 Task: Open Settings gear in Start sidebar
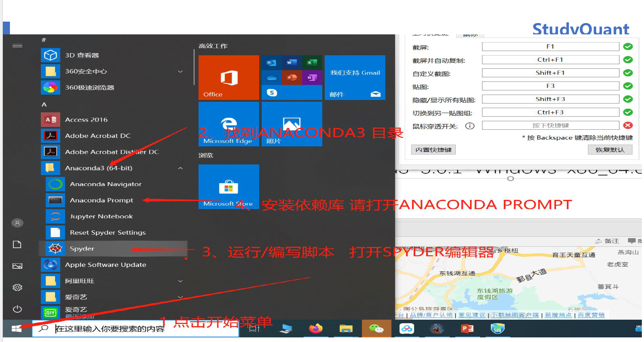tap(17, 287)
